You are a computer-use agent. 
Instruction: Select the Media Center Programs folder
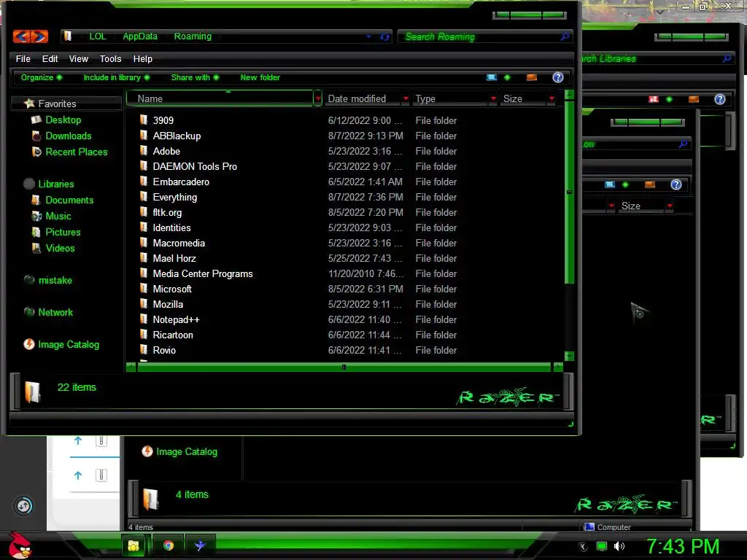[x=203, y=274]
